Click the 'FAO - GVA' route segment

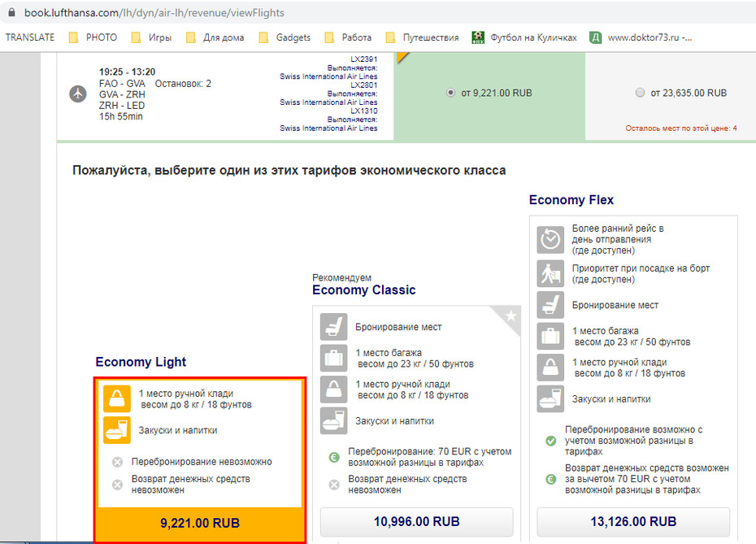tap(122, 84)
